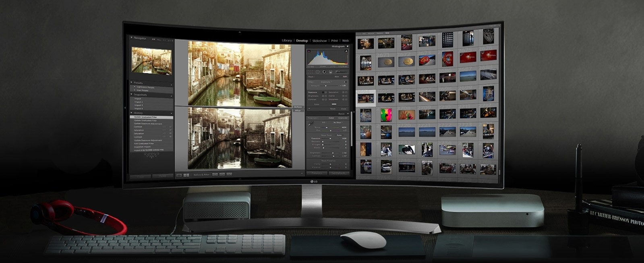Click Auto tone button

339,135
